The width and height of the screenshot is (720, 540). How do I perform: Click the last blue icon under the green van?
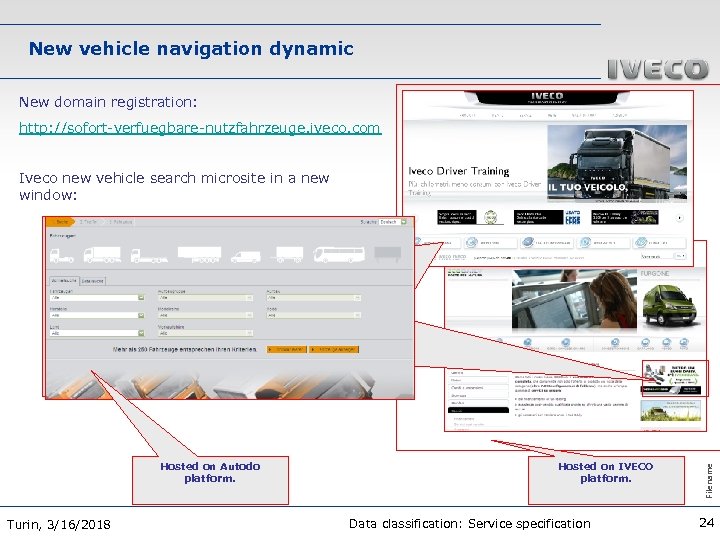coord(684,342)
